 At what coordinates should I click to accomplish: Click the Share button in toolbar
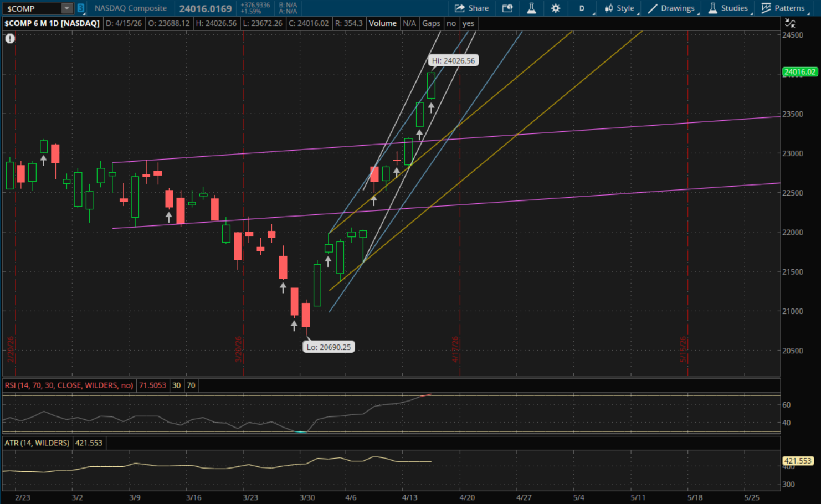pyautogui.click(x=471, y=8)
